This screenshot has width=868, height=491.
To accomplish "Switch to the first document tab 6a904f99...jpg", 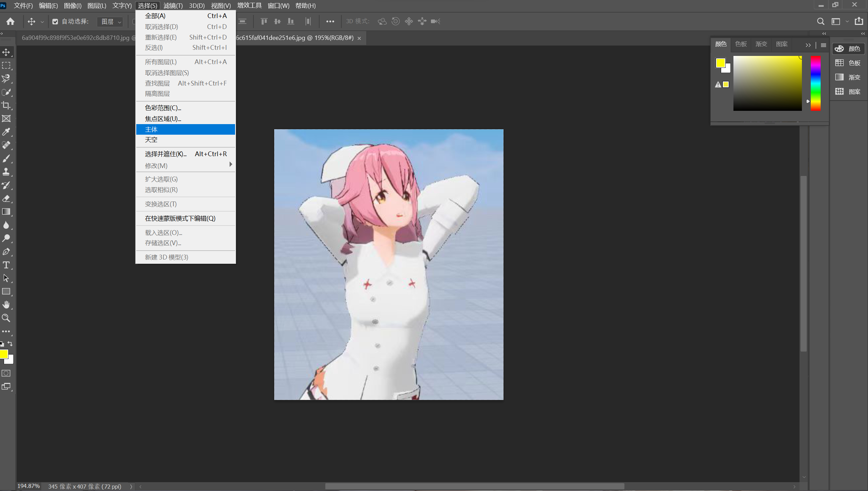I will 76,38.
